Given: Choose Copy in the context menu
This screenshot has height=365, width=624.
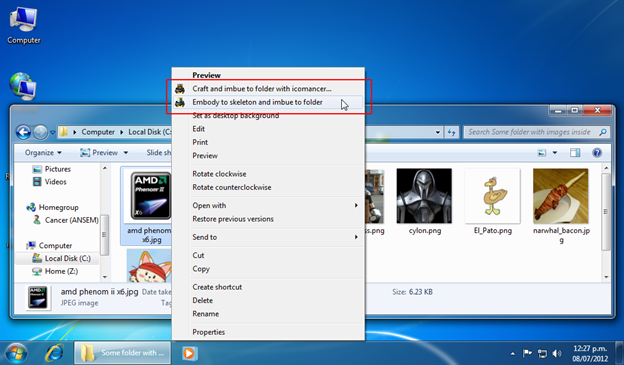Looking at the screenshot, I should (x=268, y=269).
